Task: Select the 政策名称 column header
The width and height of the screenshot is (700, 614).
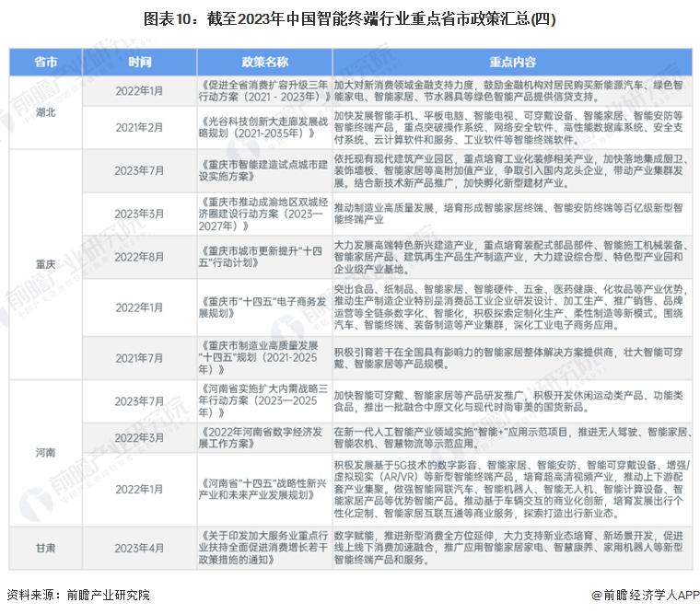Action: [x=264, y=63]
